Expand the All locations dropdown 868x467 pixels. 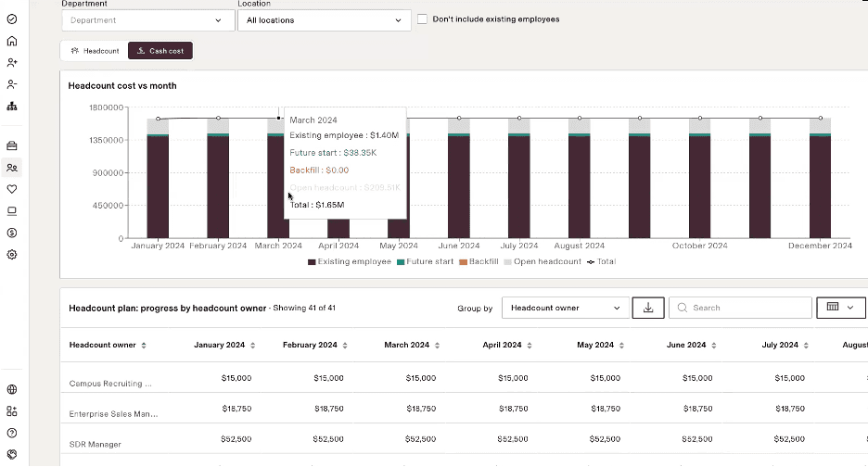click(x=324, y=19)
